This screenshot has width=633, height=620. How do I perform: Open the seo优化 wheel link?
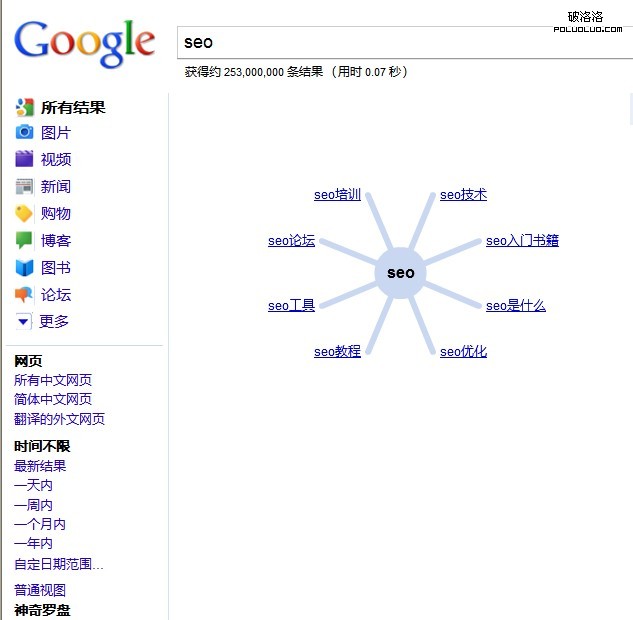[463, 352]
